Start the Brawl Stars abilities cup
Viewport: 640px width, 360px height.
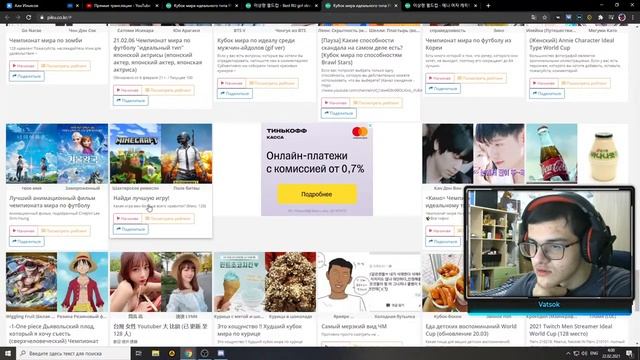pos(336,102)
